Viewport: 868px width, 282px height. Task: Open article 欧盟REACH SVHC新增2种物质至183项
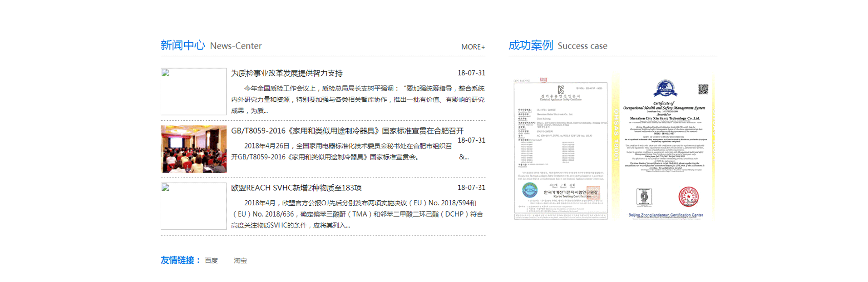tap(296, 188)
